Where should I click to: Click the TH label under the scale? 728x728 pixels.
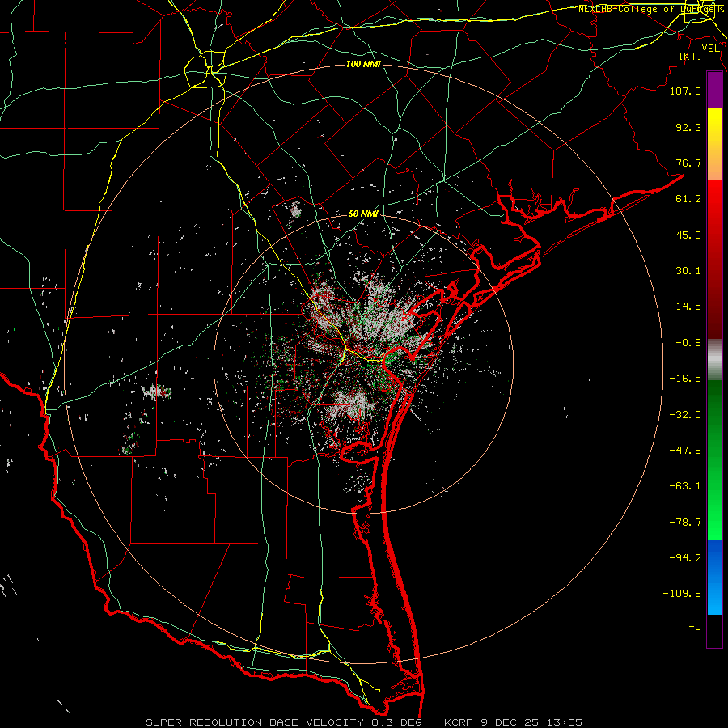point(695,630)
